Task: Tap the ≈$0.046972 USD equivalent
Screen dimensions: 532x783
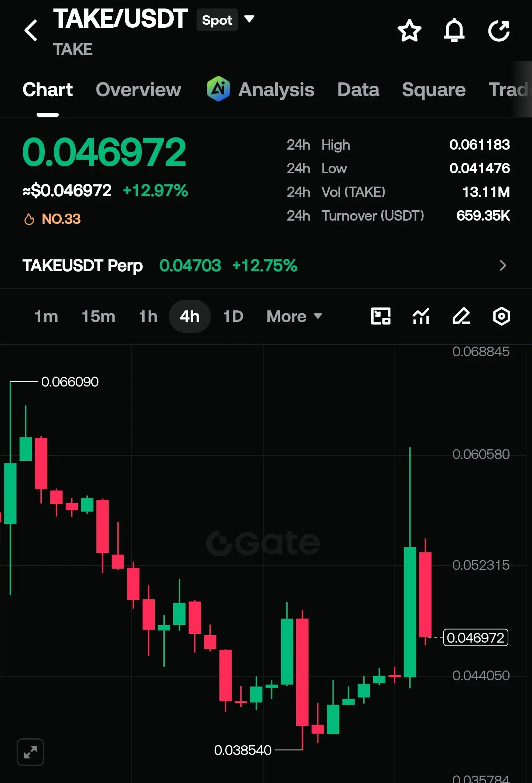Action: [67, 191]
